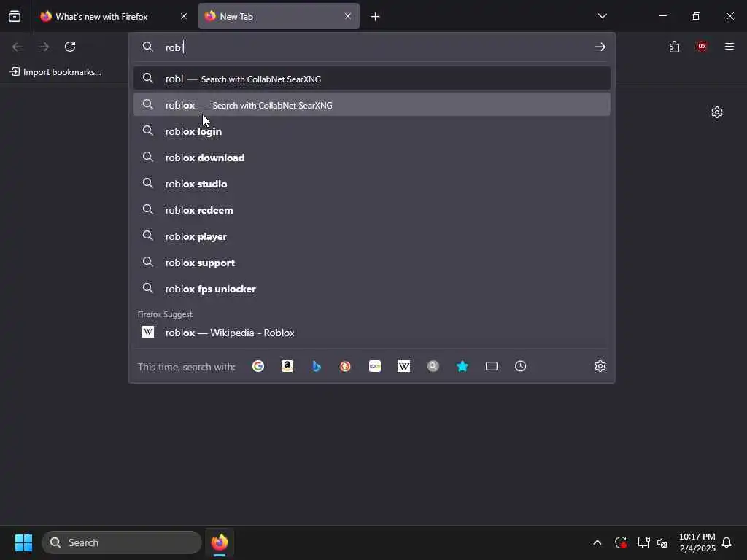The image size is (747, 560).
Task: Open the Firefox application menu
Action: 729,47
